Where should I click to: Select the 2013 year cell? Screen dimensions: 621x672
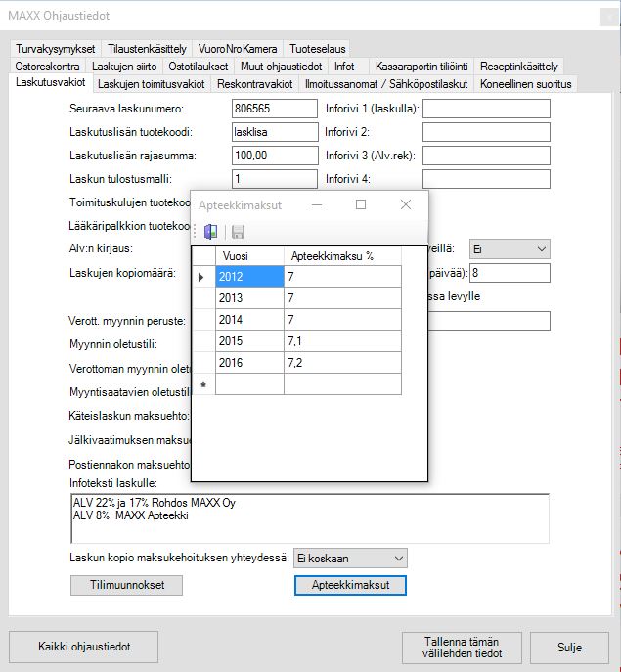(x=249, y=298)
